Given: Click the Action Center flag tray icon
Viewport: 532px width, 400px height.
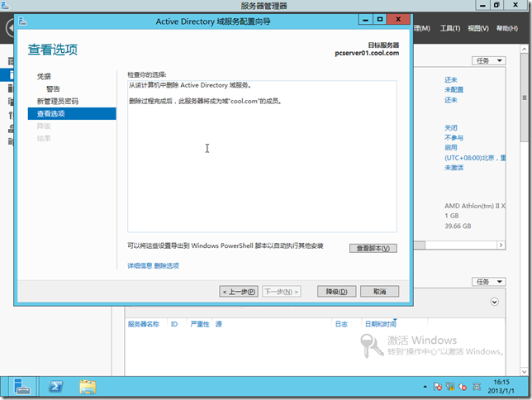Looking at the screenshot, I should point(437,387).
